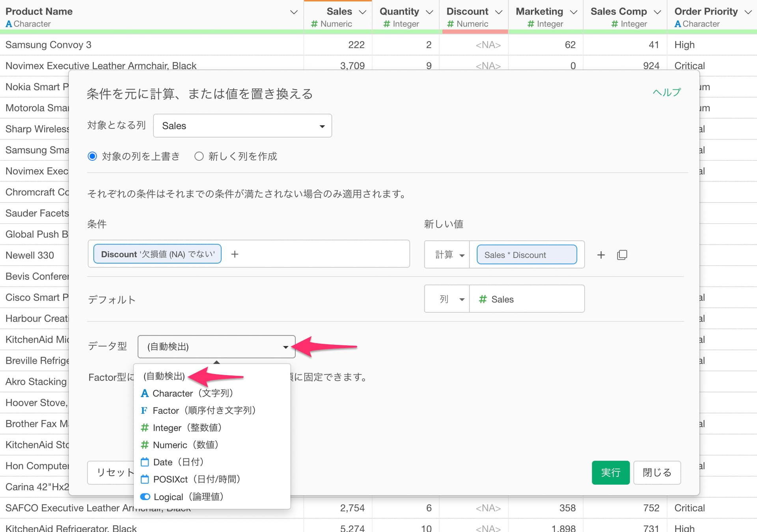Open the Order Priority column menu chevron
Viewport: 757px width, 532px height.
pos(748,12)
